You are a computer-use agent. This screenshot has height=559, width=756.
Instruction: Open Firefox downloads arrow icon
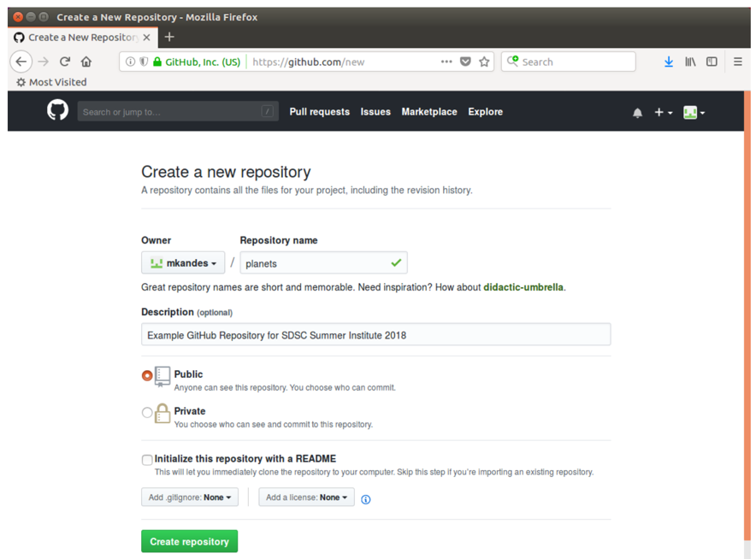point(668,62)
